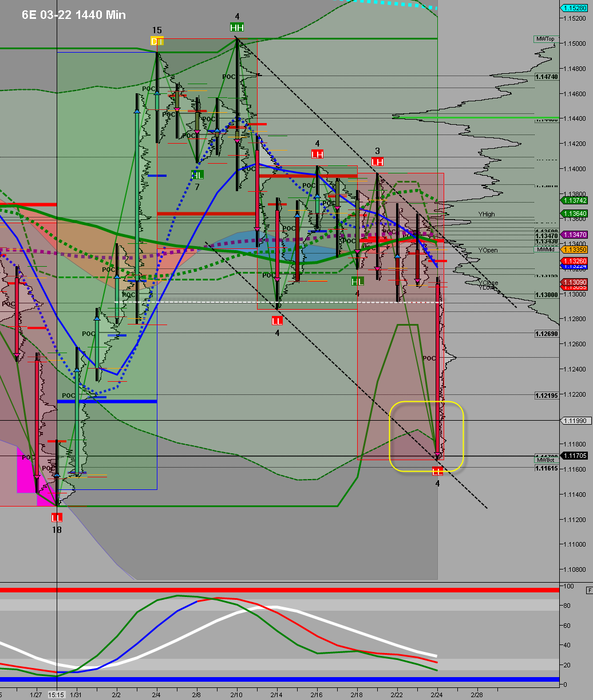The width and height of the screenshot is (593, 700).
Task: Click the YHigh line label
Action: [x=487, y=214]
